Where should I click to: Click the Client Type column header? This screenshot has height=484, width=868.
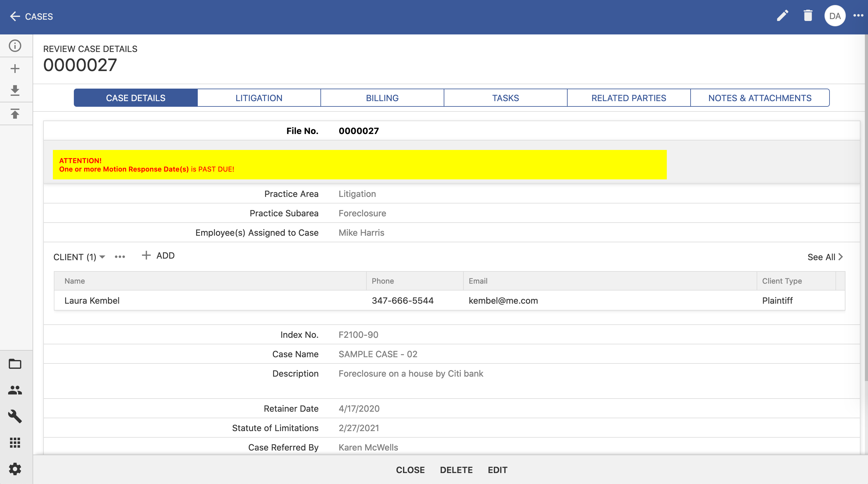click(x=796, y=281)
